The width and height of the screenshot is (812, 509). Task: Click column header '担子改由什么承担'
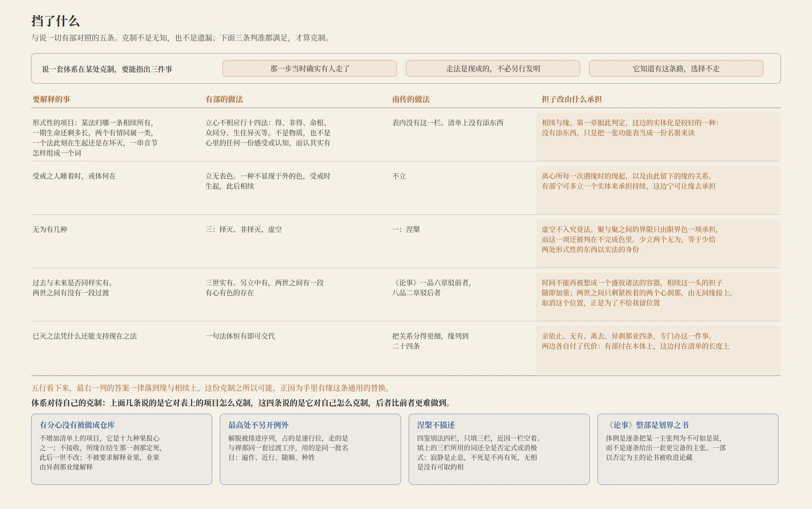(x=572, y=99)
